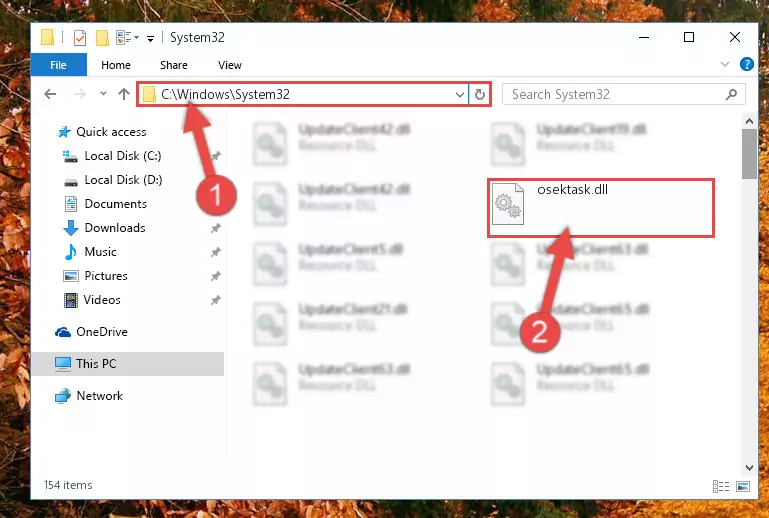This screenshot has width=769, height=518.
Task: Click the Local Disk (C:) drive icon
Action: coord(71,156)
